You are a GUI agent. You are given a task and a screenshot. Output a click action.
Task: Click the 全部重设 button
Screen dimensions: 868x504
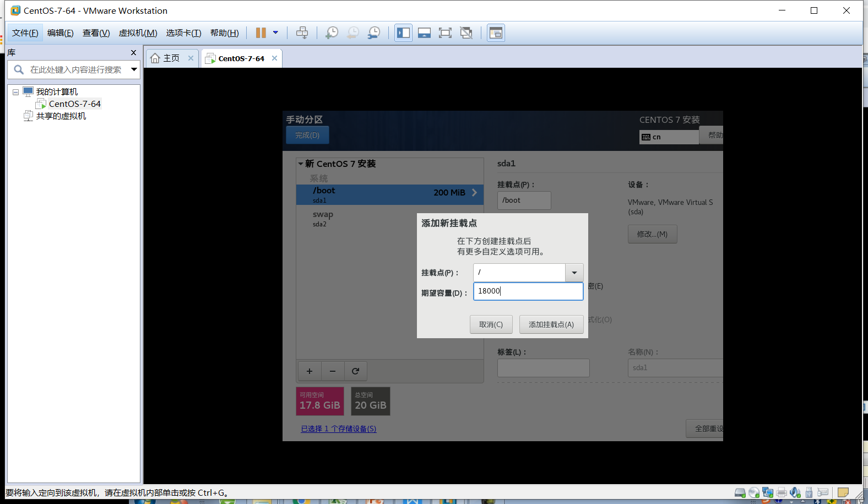pyautogui.click(x=705, y=429)
